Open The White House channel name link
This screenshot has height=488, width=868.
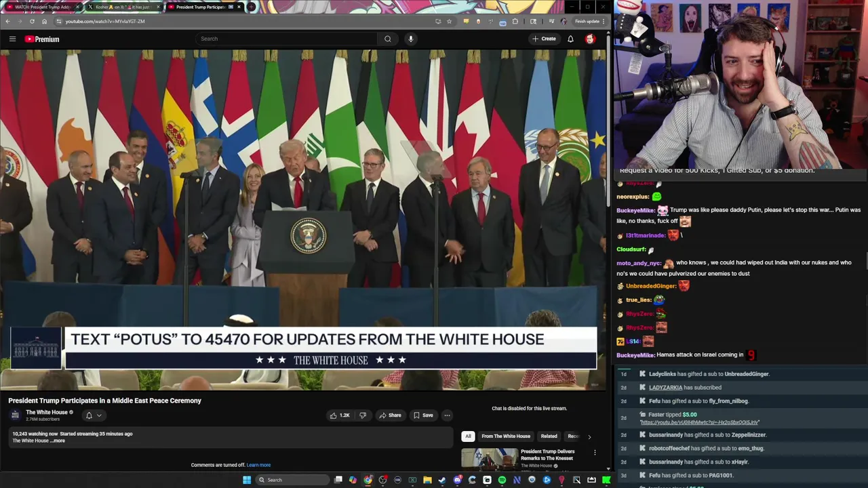(47, 412)
